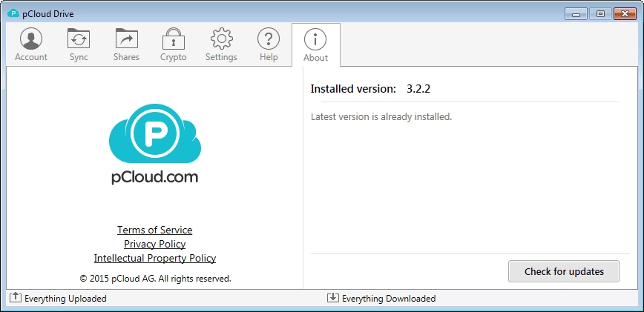This screenshot has width=644, height=312.
Task: Select the About tab
Action: [315, 44]
